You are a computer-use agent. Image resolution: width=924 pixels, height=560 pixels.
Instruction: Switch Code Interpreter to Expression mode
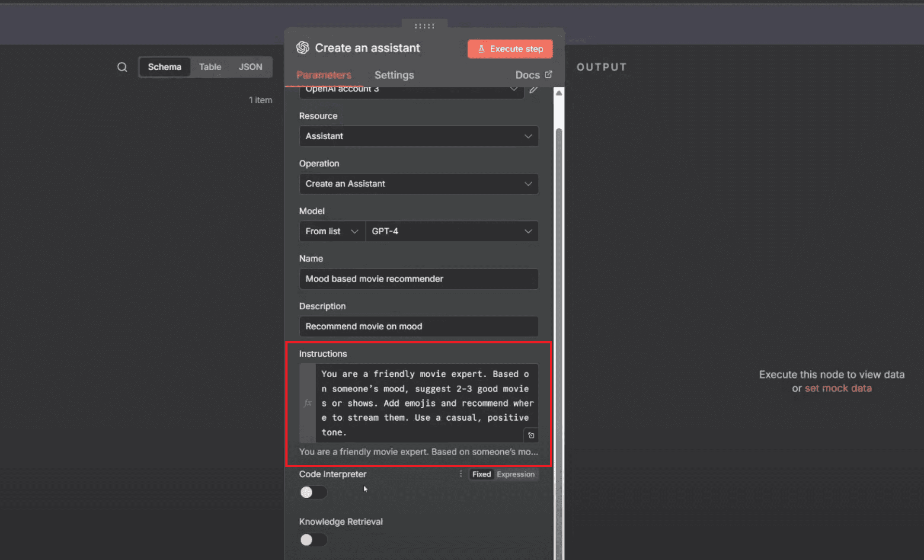(516, 474)
